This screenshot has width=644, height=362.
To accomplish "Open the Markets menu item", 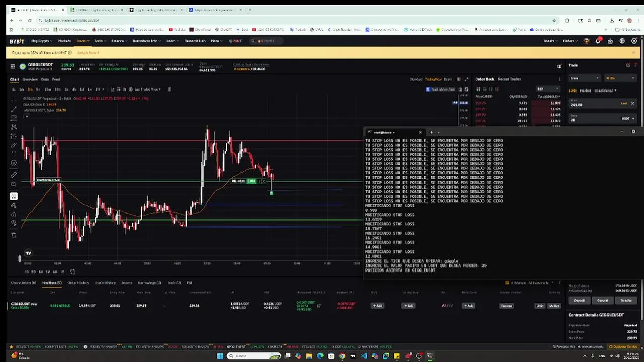I will tap(64, 41).
